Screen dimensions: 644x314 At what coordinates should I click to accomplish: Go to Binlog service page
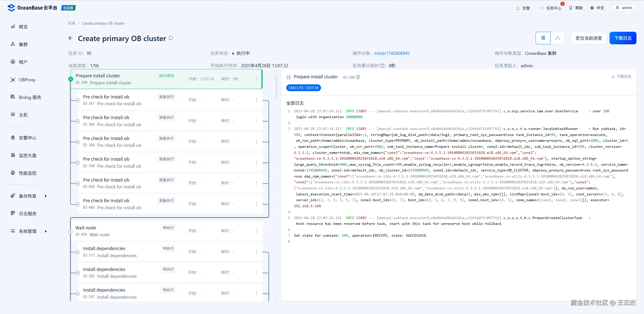pyautogui.click(x=30, y=97)
